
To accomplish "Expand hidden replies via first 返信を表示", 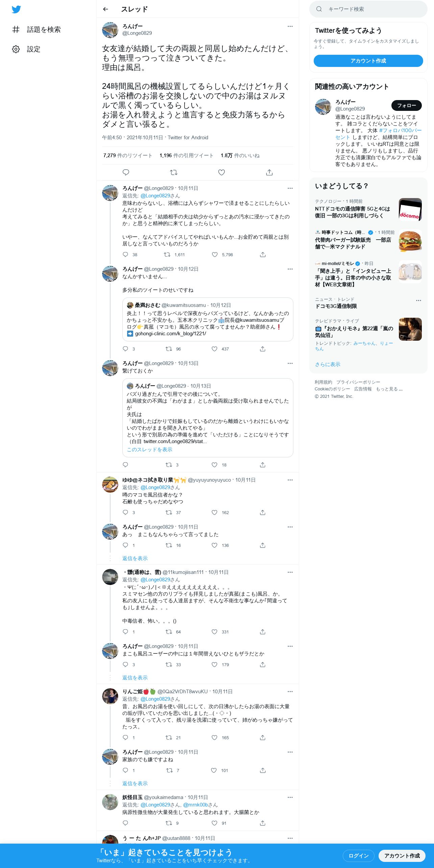I will 135,558.
